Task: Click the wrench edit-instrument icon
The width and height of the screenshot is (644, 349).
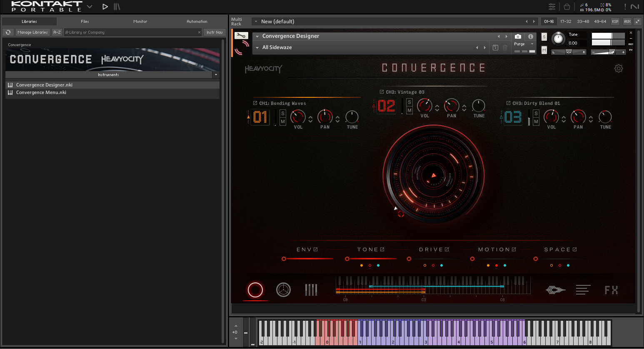Action: tap(241, 36)
